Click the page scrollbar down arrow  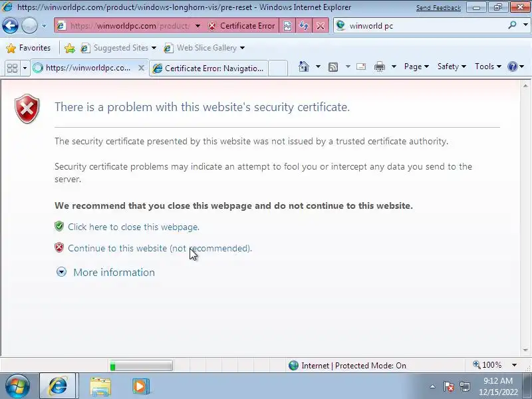pyautogui.click(x=525, y=350)
